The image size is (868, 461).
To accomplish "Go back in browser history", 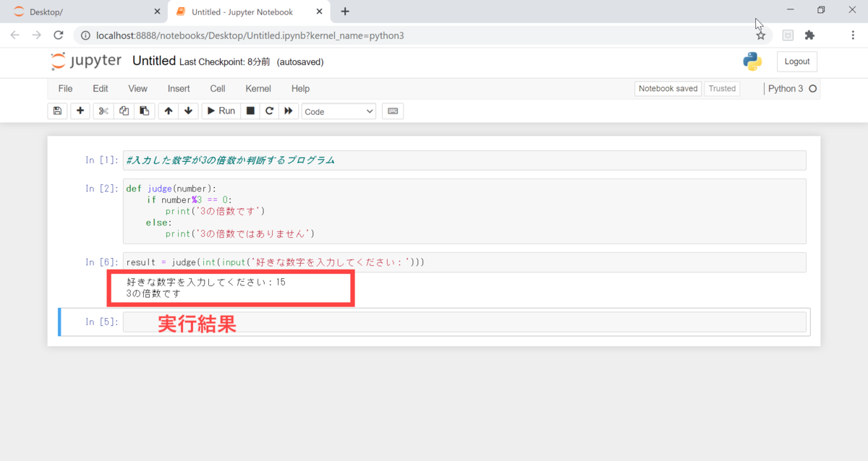I will pyautogui.click(x=15, y=35).
